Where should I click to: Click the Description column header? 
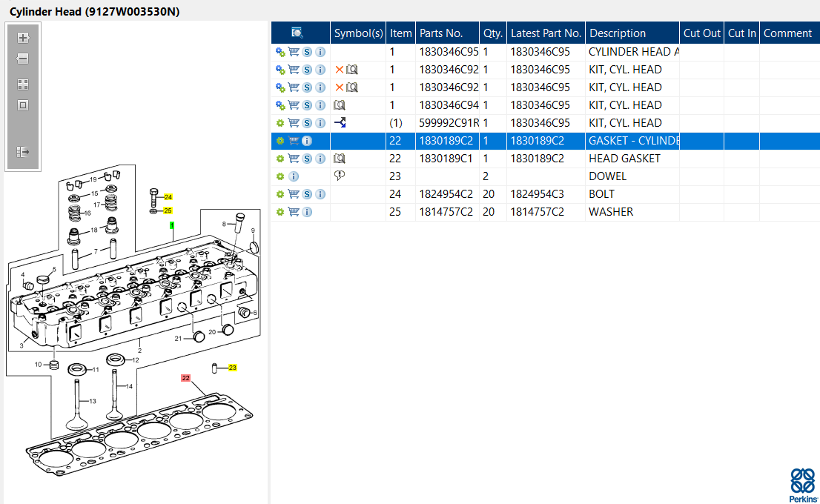[x=618, y=33]
